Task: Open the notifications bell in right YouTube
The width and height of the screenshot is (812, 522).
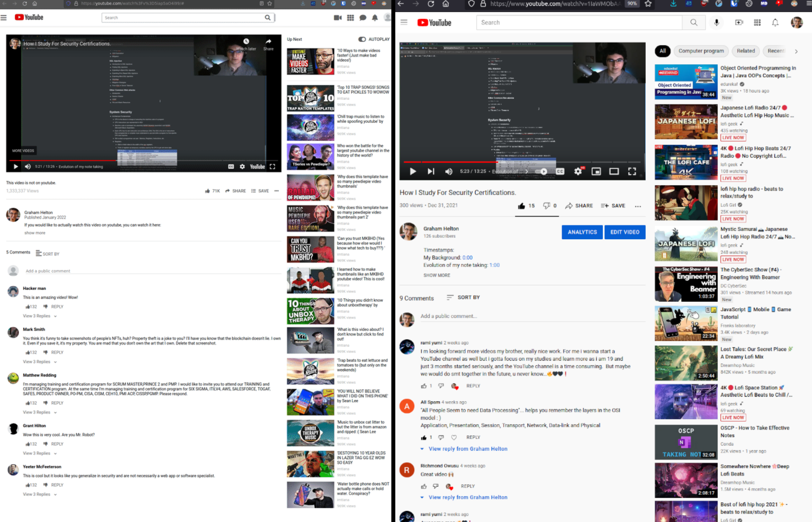Action: coord(775,23)
